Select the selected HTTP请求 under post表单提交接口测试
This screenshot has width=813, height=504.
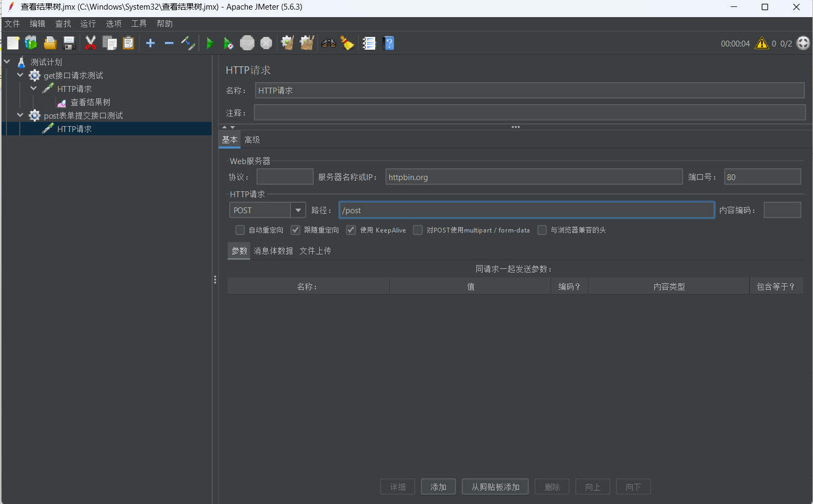74,129
